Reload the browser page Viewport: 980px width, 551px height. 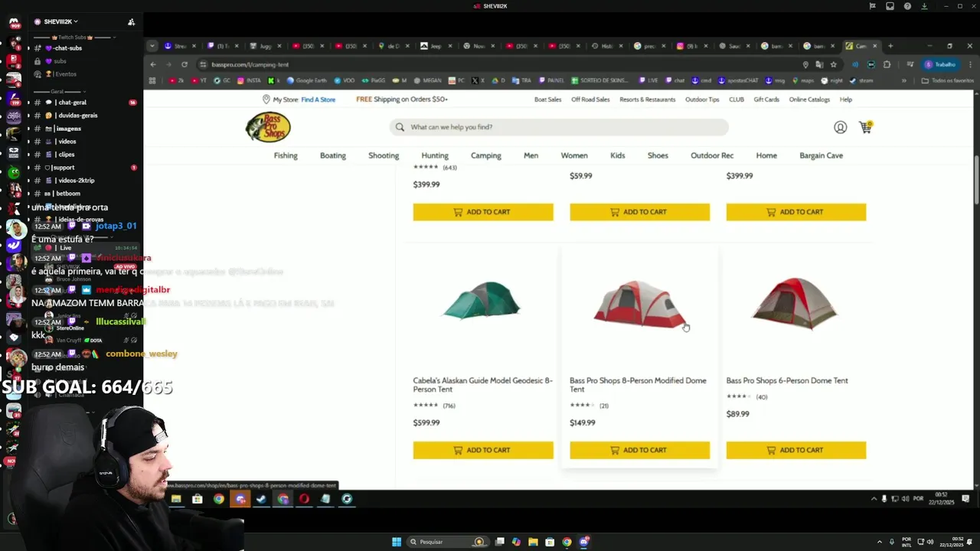185,64
